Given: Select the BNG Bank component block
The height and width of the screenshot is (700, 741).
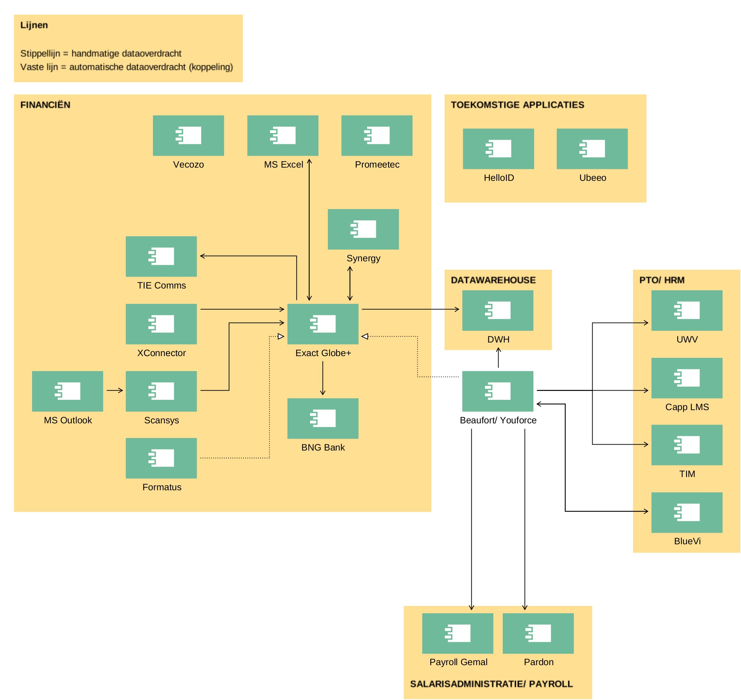Looking at the screenshot, I should click(323, 419).
